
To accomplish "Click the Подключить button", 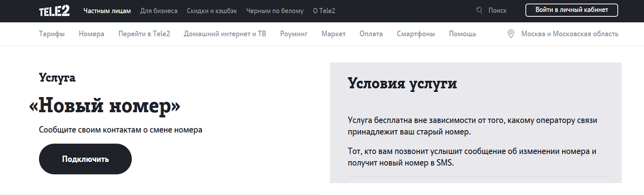I will (85, 159).
